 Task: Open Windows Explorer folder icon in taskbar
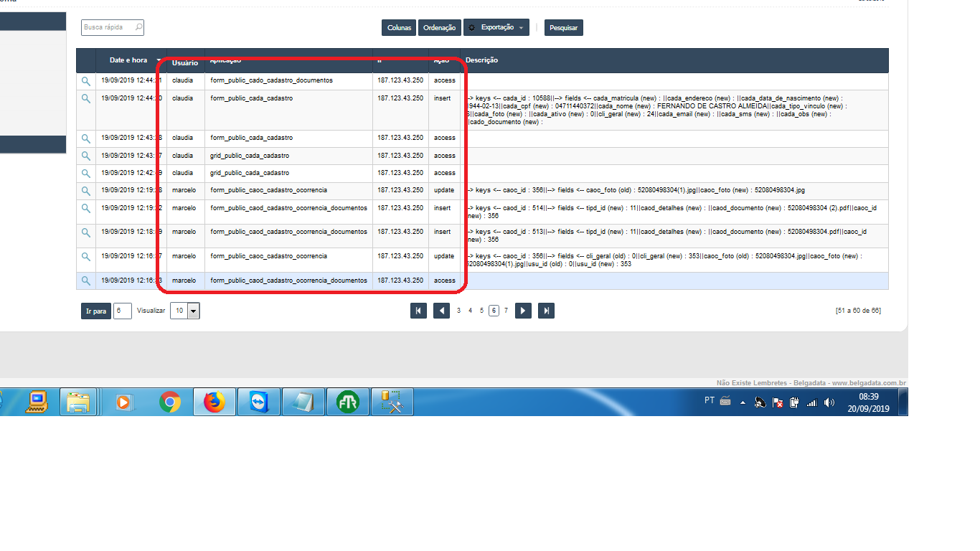[77, 402]
